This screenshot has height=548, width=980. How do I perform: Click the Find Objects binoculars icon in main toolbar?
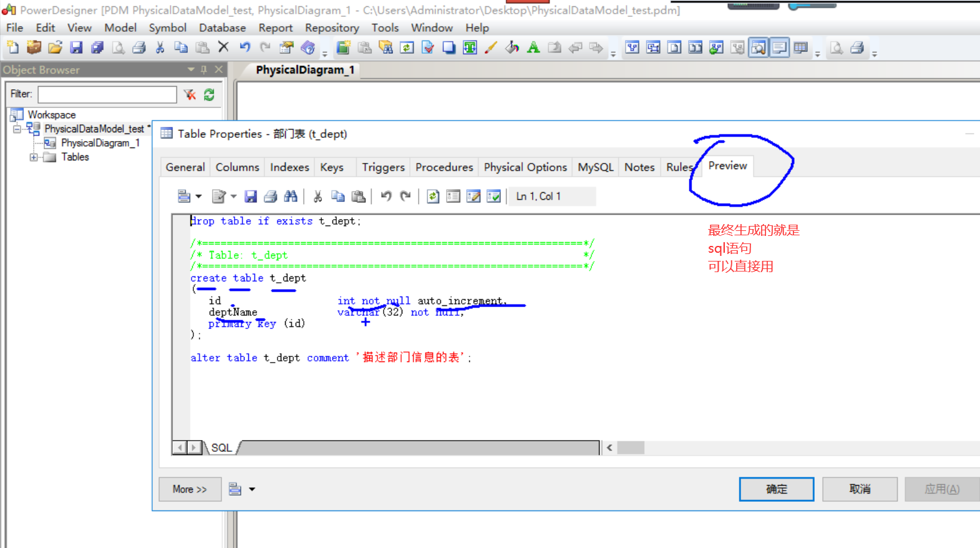[386, 47]
